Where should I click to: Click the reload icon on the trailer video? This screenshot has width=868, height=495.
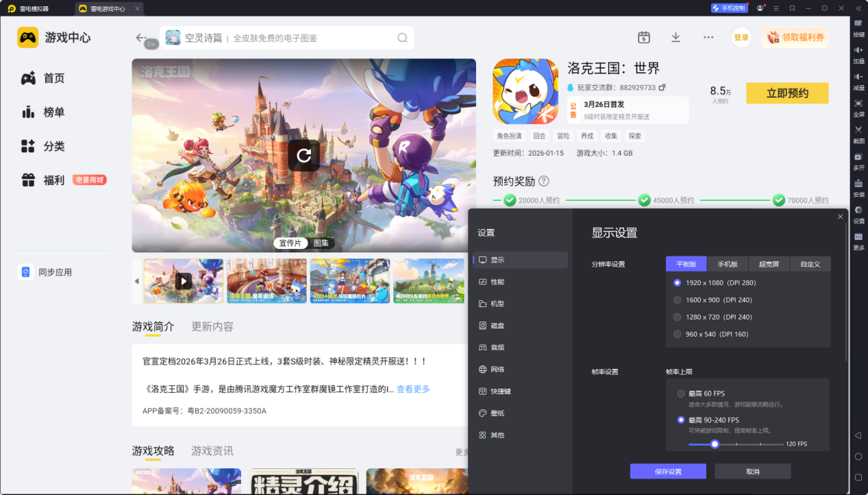(303, 156)
